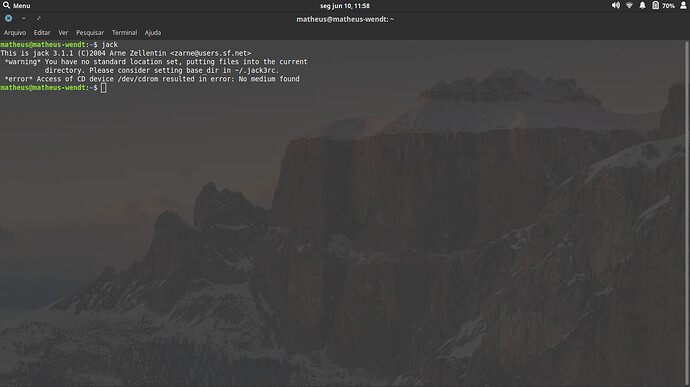Open the Terminal menu
The image size is (690, 387).
[125, 33]
